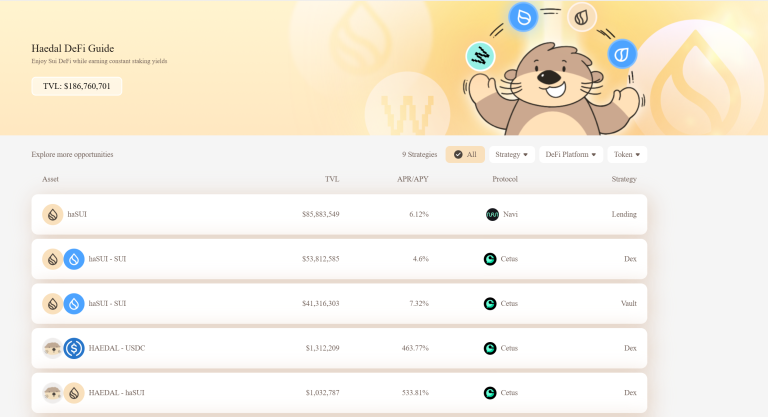The image size is (768, 417).
Task: Click the APR/APY column header
Action: (x=413, y=179)
